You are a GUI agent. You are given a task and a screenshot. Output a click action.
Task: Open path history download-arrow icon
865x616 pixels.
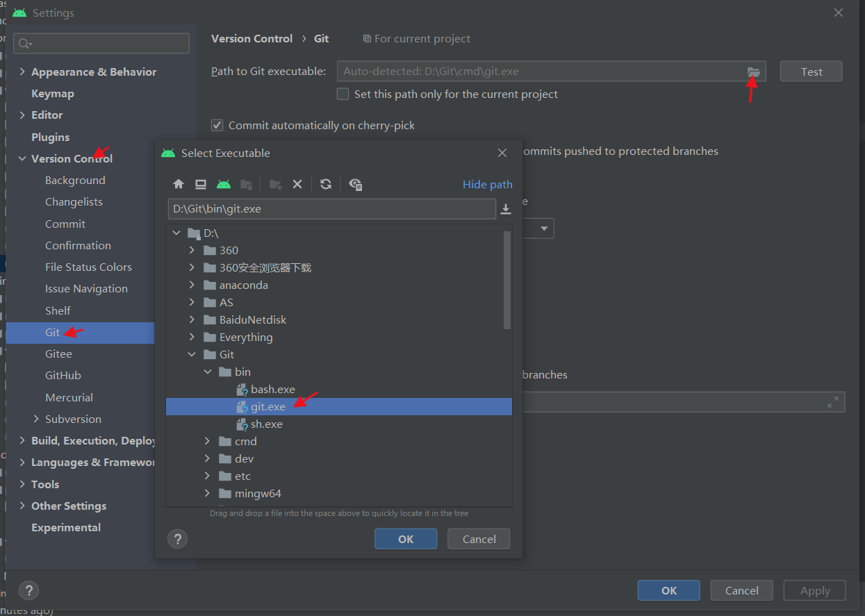coord(506,209)
